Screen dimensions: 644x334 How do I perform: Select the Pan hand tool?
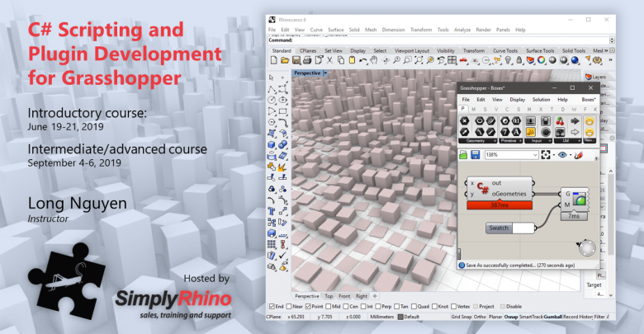click(x=374, y=60)
